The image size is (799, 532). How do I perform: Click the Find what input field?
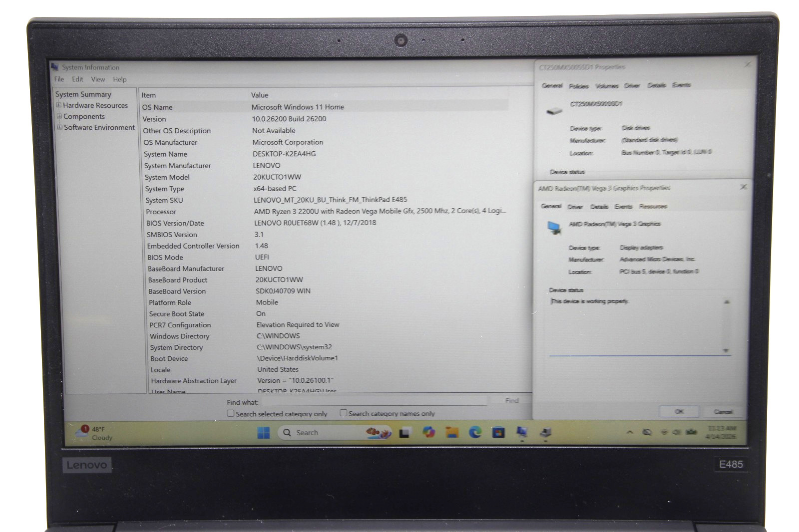[375, 401]
